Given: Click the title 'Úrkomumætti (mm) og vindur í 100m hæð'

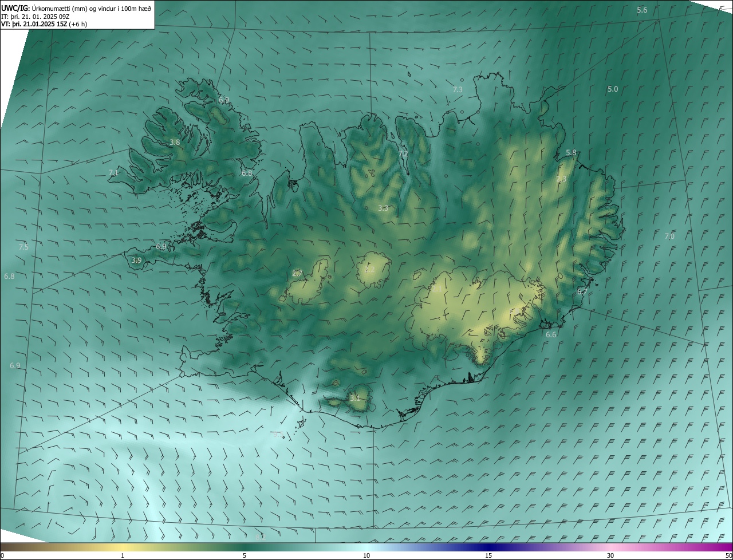Looking at the screenshot, I should click(91, 8).
